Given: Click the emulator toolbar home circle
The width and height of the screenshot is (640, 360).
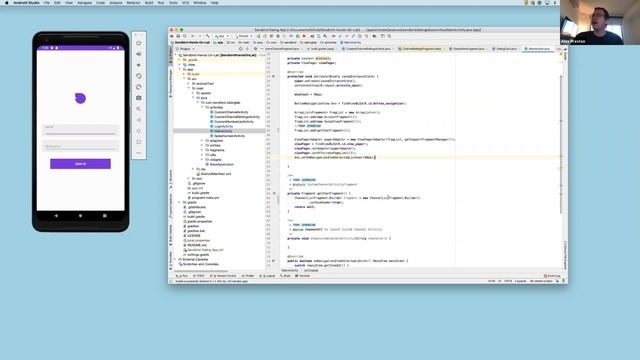Looking at the screenshot, I should 139,131.
